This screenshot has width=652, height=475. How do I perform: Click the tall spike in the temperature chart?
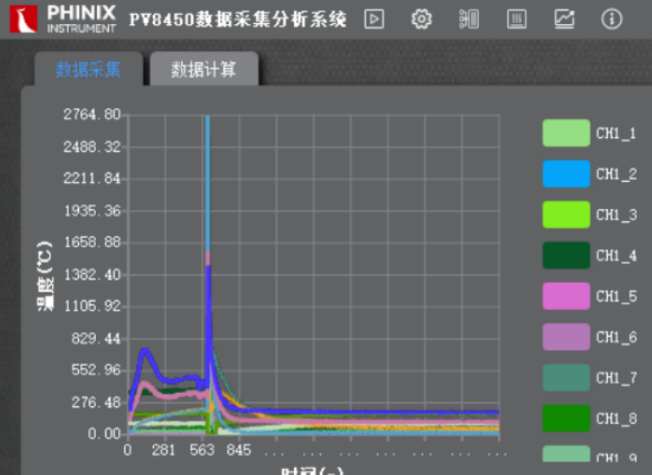pyautogui.click(x=208, y=200)
